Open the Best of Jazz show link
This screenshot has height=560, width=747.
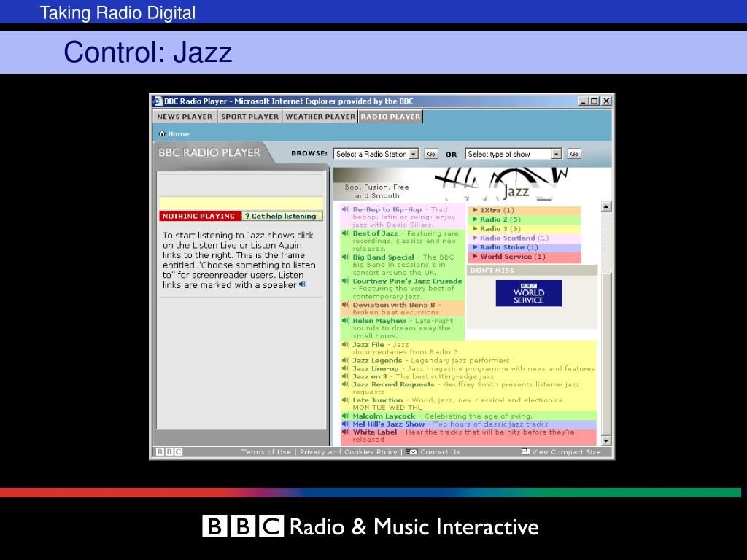(375, 233)
